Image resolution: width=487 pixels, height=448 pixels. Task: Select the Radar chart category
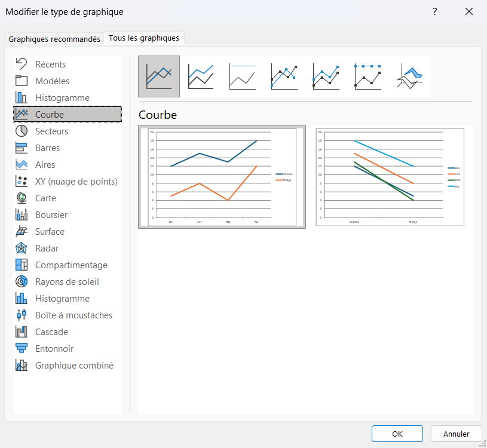(x=68, y=248)
